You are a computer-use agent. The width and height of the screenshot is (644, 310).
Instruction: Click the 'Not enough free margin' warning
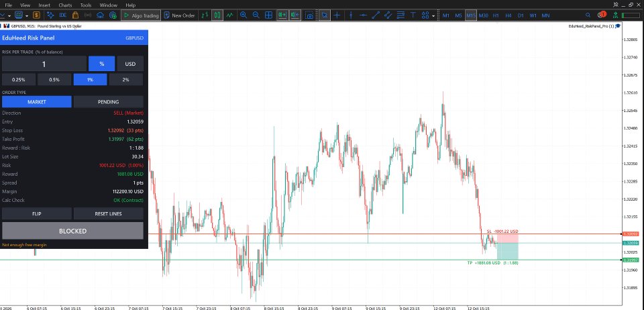click(x=24, y=245)
